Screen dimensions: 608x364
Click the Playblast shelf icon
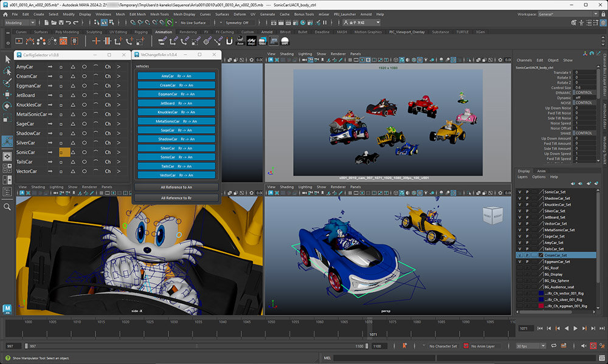(x=19, y=41)
